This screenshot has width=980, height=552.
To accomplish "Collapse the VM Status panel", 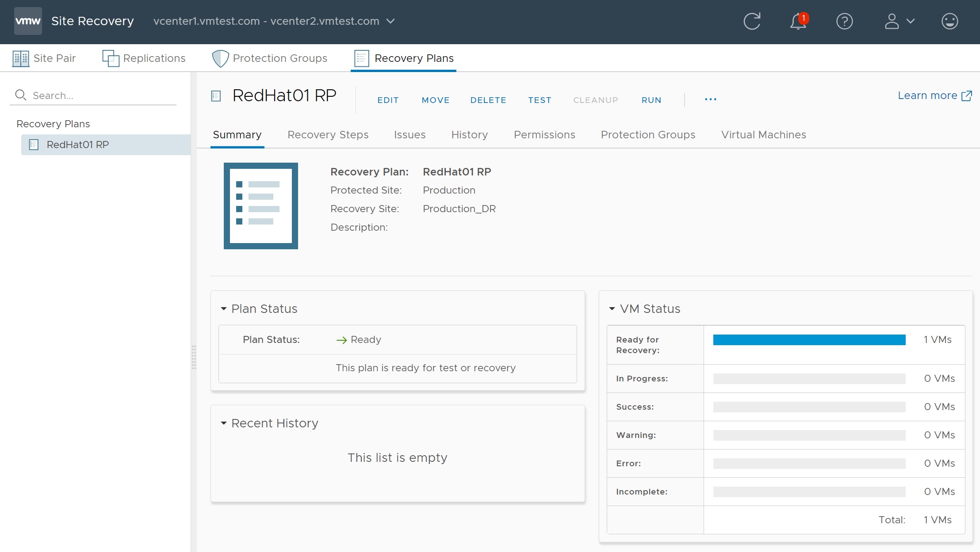I will click(612, 308).
